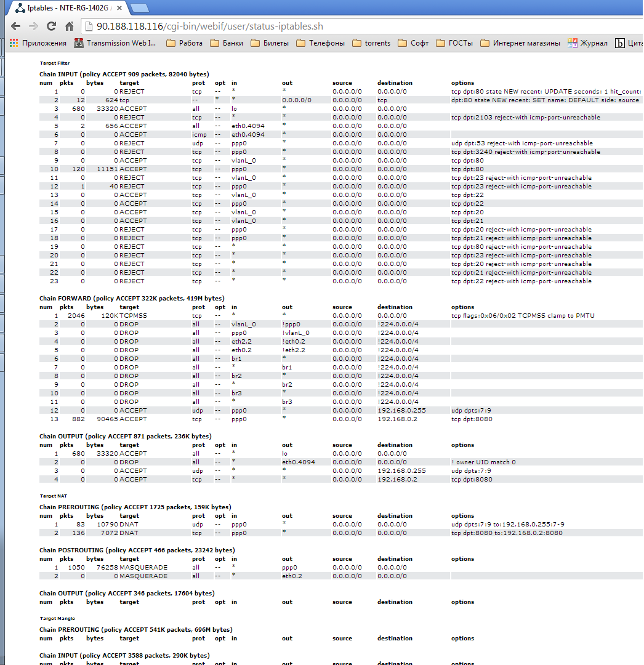Image resolution: width=644 pixels, height=665 pixels.
Task: Open the Билеты bookmarks folder
Action: point(270,43)
